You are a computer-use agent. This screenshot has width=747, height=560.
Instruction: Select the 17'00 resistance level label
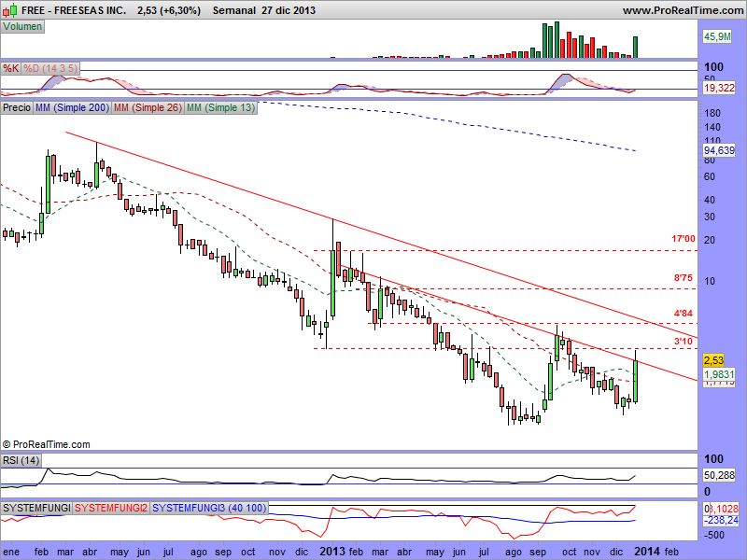[684, 239]
